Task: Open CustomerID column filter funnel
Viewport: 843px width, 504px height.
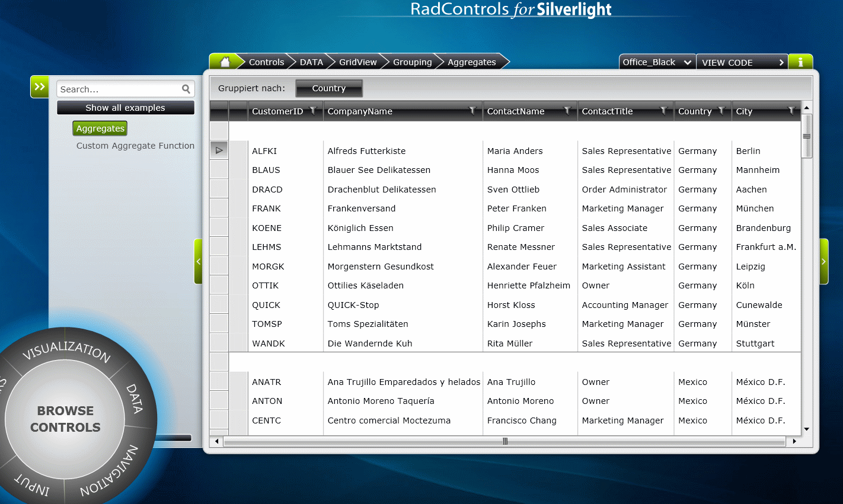Action: pos(313,111)
